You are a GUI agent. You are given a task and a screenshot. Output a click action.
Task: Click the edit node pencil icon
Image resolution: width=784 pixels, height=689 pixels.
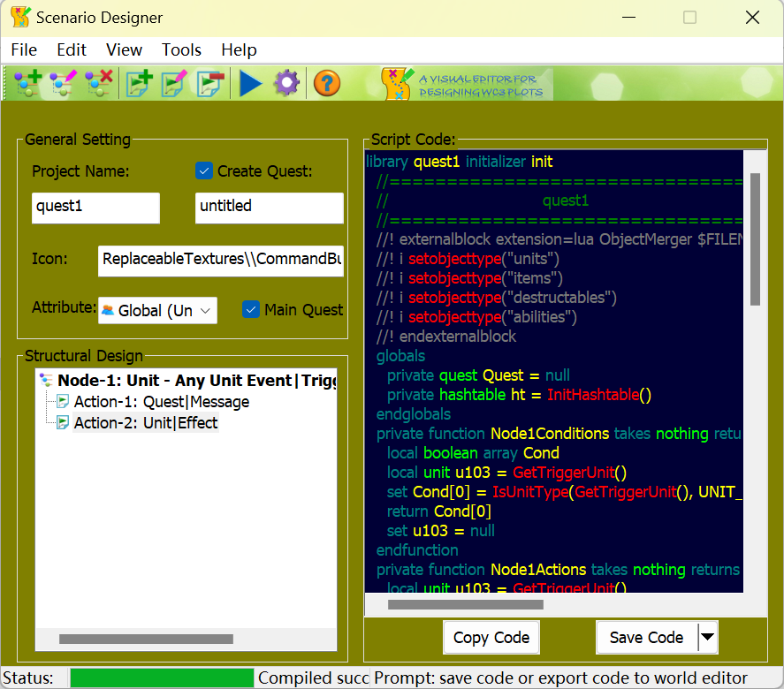tap(64, 83)
